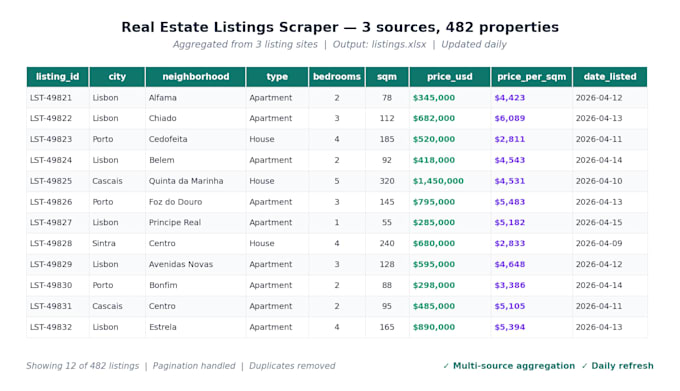This screenshot has width=680, height=391.
Task: Click the price_per_sqm column header
Action: tap(532, 77)
